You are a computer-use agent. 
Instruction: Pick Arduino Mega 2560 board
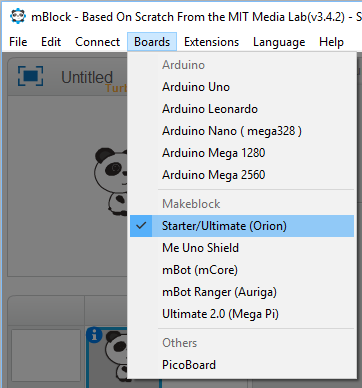click(x=242, y=175)
